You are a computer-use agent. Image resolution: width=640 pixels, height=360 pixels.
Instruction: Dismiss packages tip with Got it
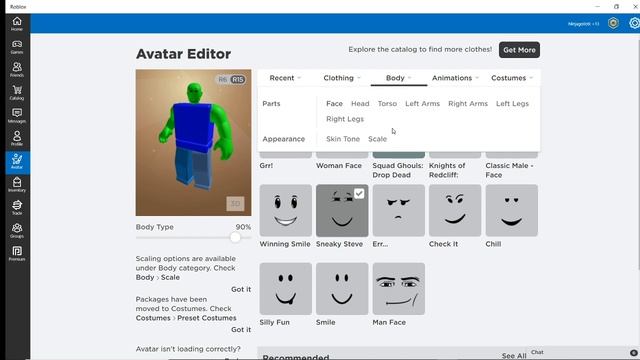241,330
